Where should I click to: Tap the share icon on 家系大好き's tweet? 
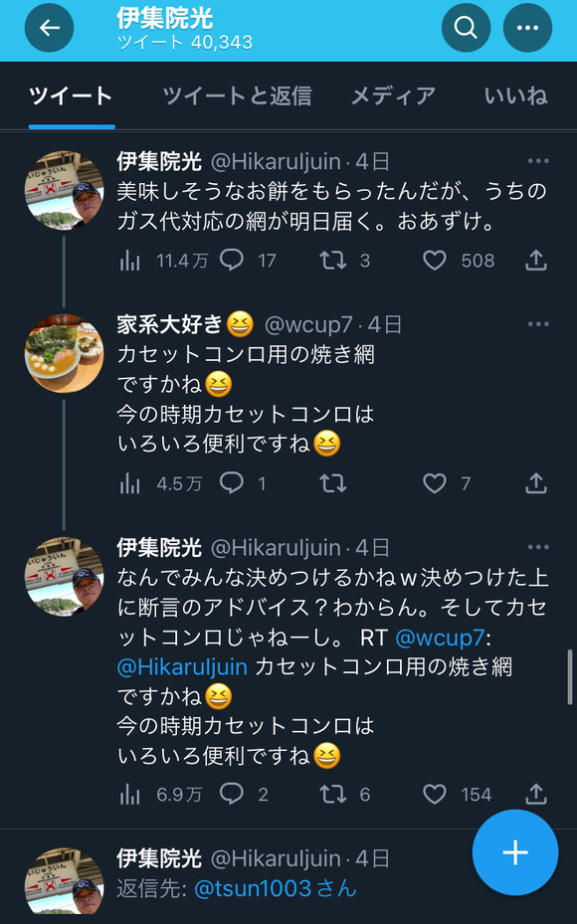pos(534,483)
